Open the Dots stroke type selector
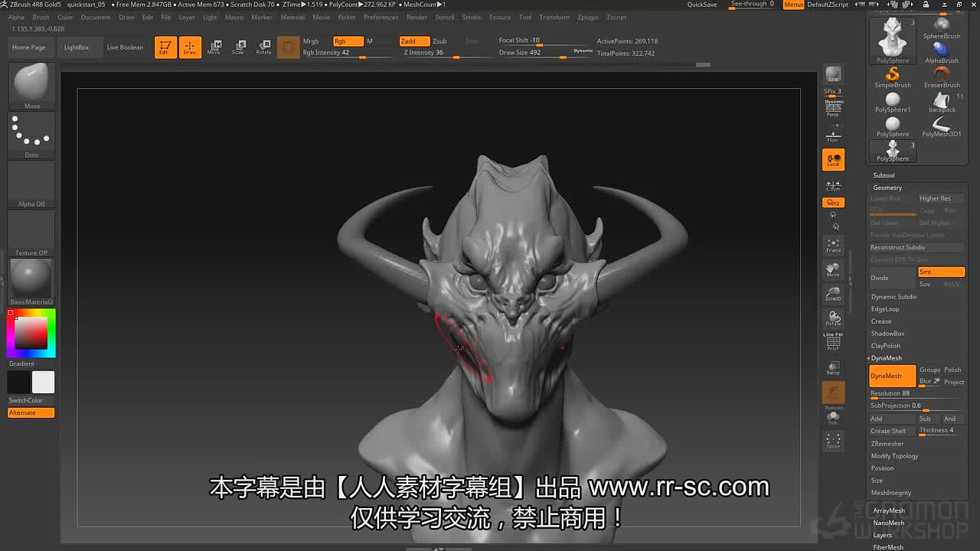Viewport: 980px width, 551px height. coord(31,135)
